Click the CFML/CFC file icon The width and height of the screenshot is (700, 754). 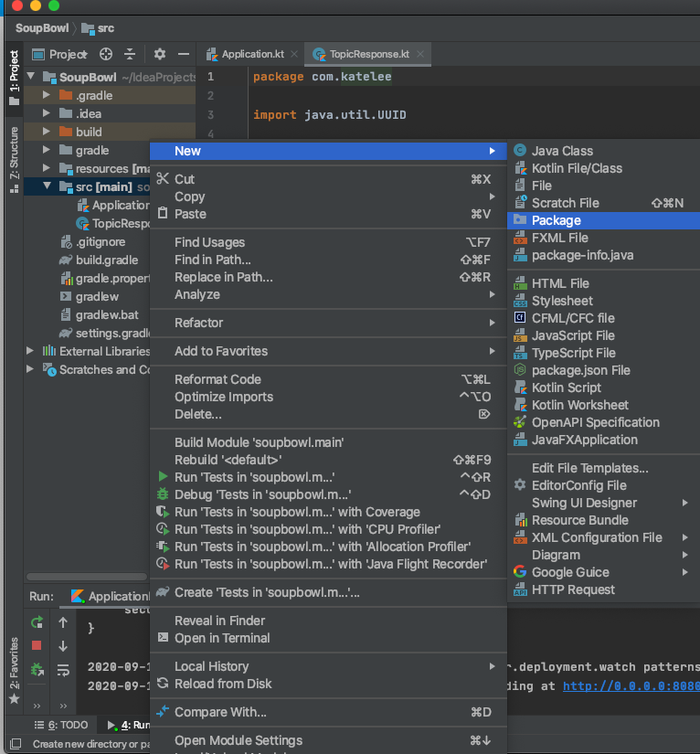(520, 318)
